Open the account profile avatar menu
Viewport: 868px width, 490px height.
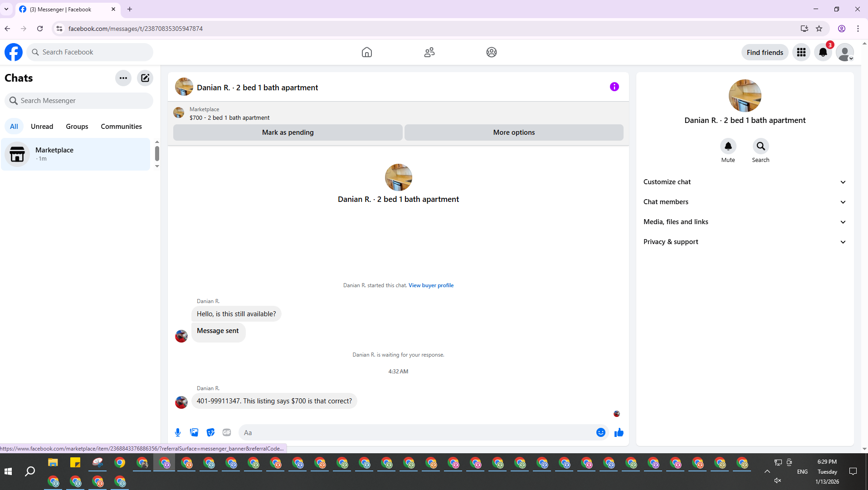point(845,52)
